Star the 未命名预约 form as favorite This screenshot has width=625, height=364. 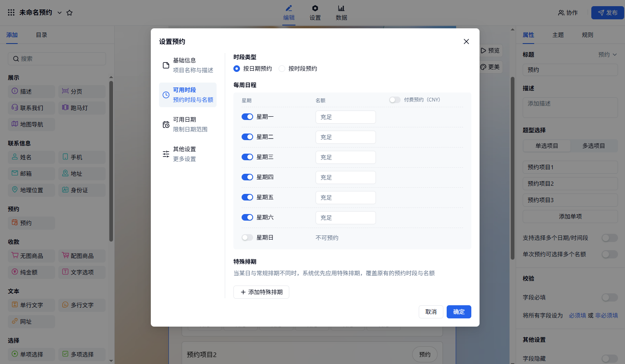[69, 13]
